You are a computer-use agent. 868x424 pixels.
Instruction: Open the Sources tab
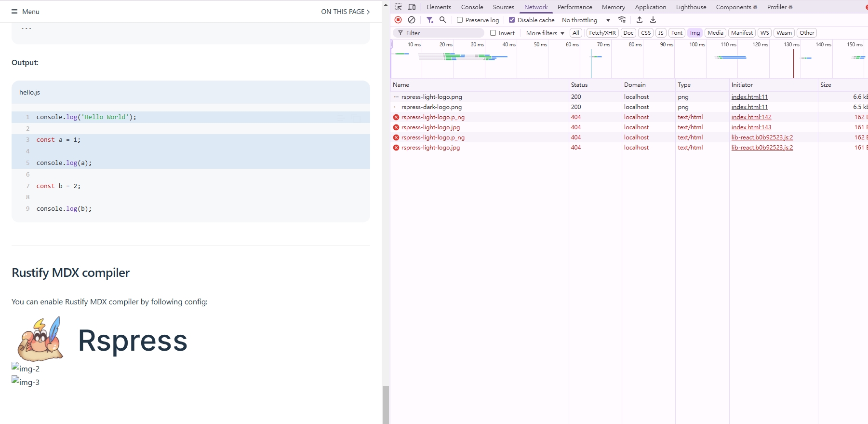[503, 7]
